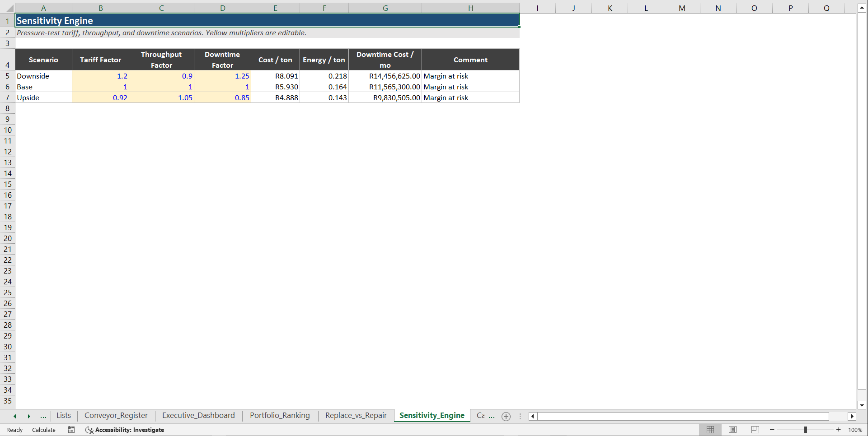
Task: Adjust the zoom slider handle
Action: point(805,430)
